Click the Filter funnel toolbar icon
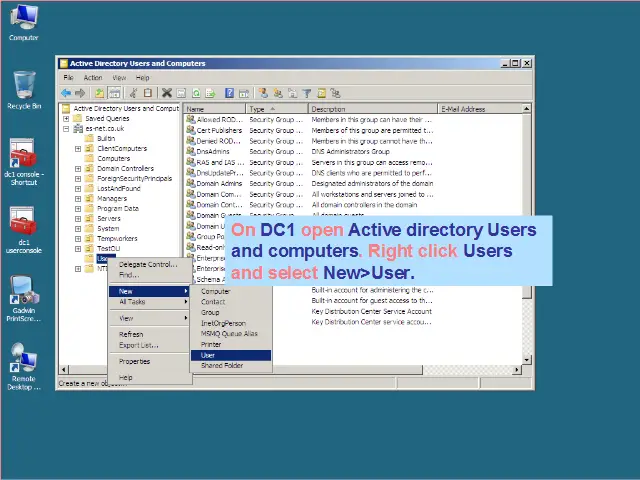This screenshot has width=640, height=480. 307,93
